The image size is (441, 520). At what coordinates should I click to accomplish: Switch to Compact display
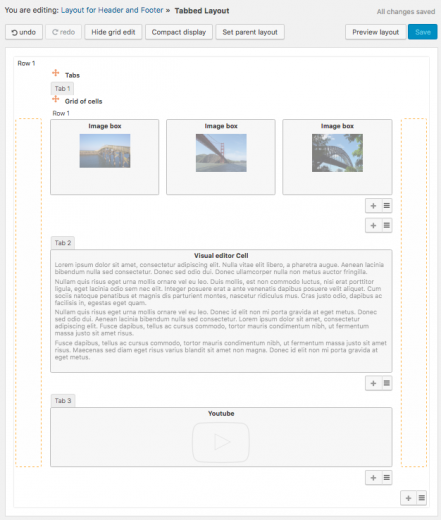(179, 32)
